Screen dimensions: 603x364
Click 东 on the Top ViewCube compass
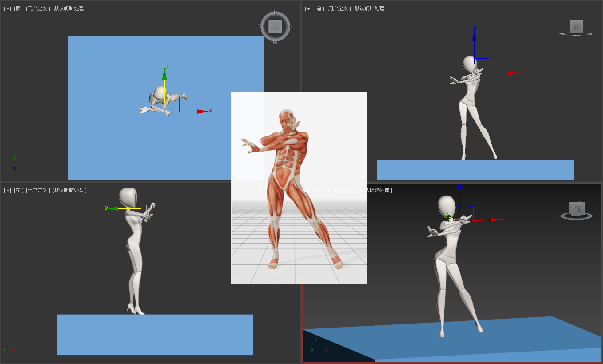290,27
